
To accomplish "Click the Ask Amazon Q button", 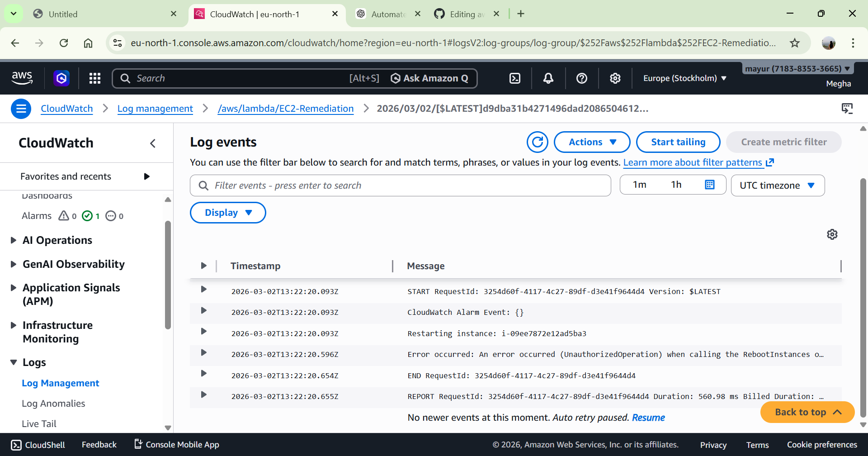I will coord(429,78).
